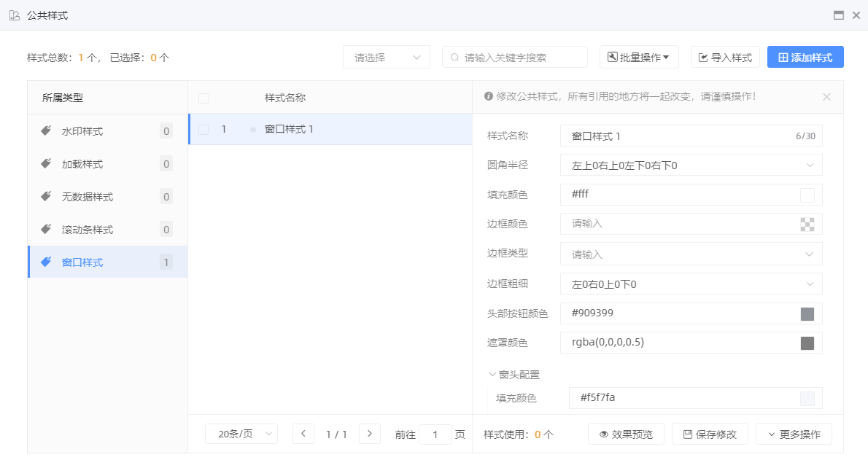This screenshot has height=468, width=868.
Task: Open the 头部按钮颜色 gray color swatch
Action: pyautogui.click(x=807, y=314)
